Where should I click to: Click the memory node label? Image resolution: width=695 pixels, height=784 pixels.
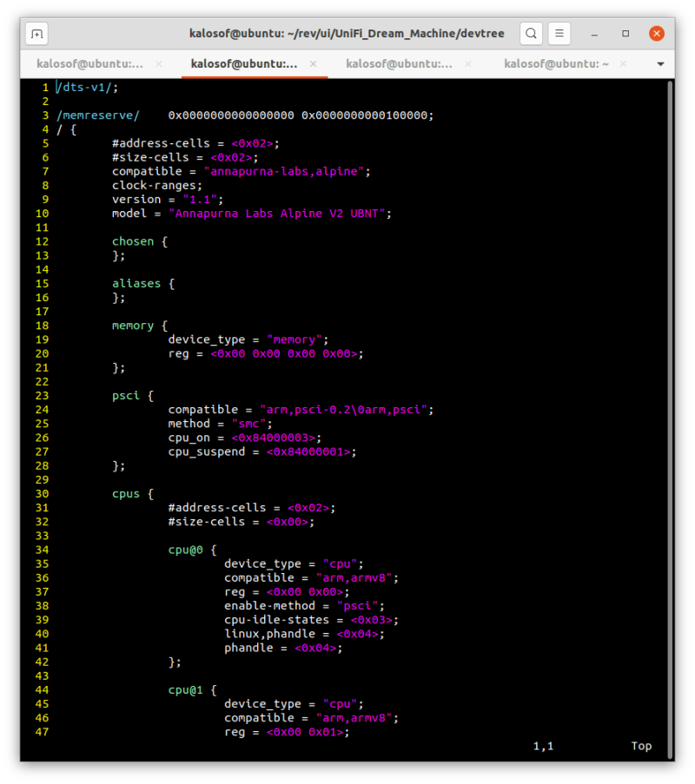(132, 325)
